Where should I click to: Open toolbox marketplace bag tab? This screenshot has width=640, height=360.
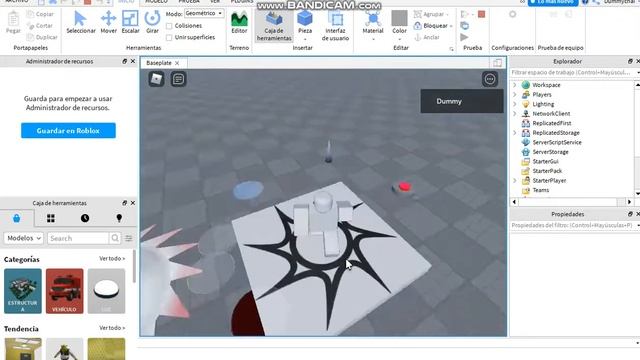(x=17, y=218)
